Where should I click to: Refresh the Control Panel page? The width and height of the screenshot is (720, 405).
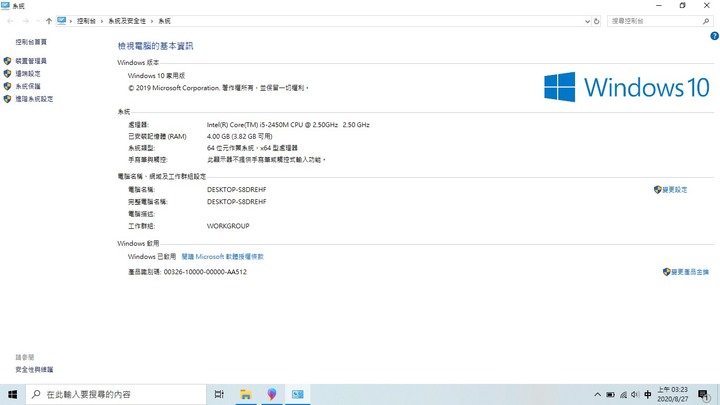pos(596,21)
